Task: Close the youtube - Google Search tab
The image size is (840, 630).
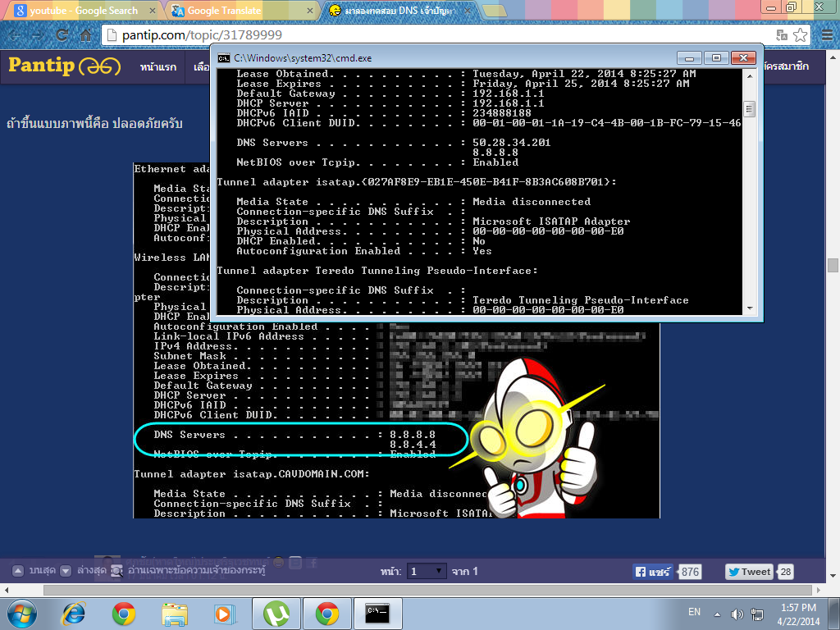Action: click(x=152, y=10)
